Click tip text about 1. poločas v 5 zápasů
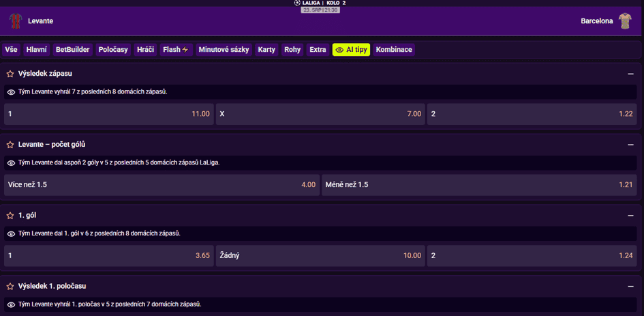The image size is (644, 316). click(110, 304)
